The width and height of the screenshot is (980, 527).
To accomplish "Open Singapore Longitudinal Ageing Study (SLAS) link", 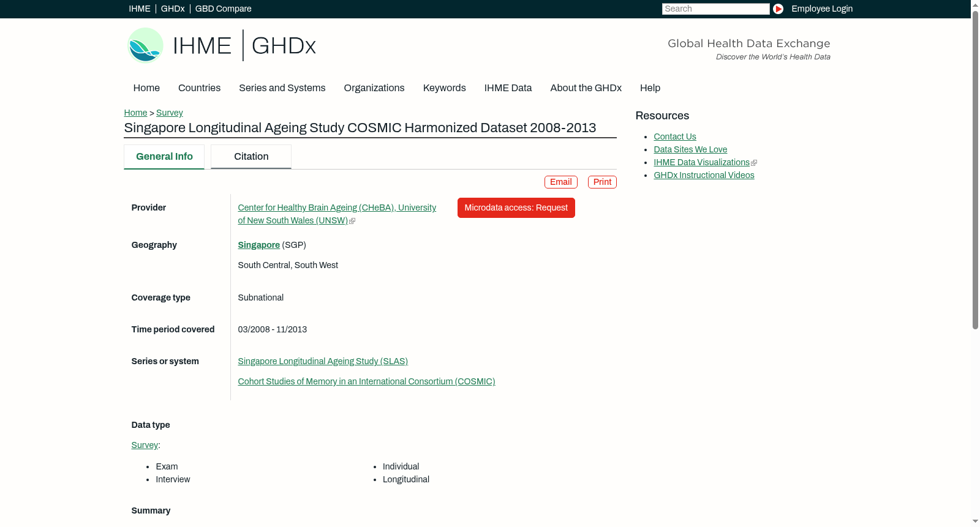I will (323, 361).
